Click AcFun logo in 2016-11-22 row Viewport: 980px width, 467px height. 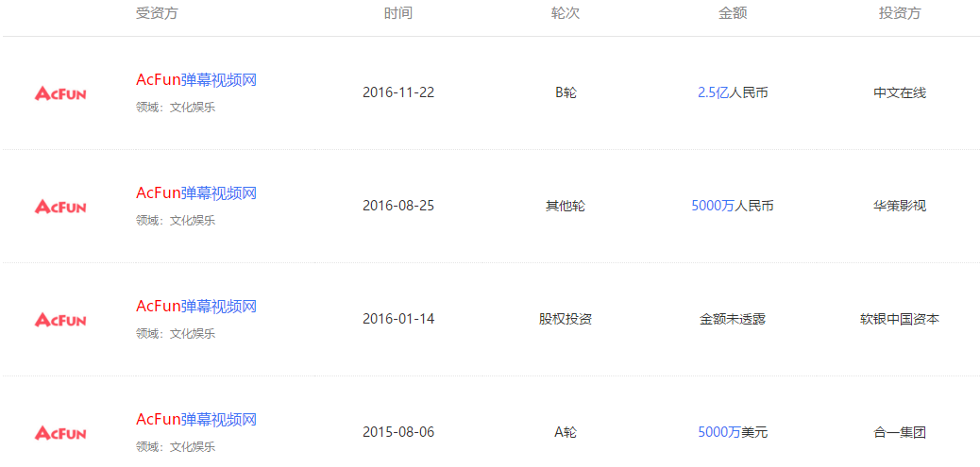click(60, 93)
